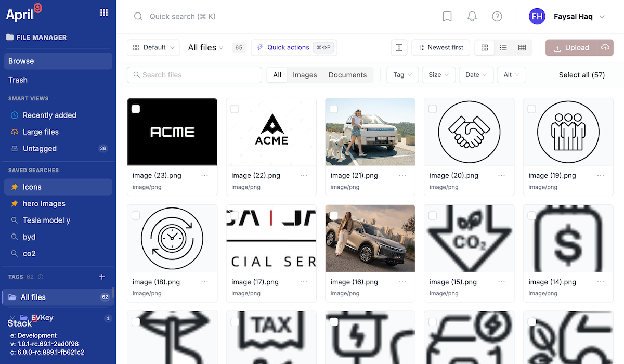The width and height of the screenshot is (624, 364).
Task: Select checkbox on image (18).png
Action: [x=136, y=215]
